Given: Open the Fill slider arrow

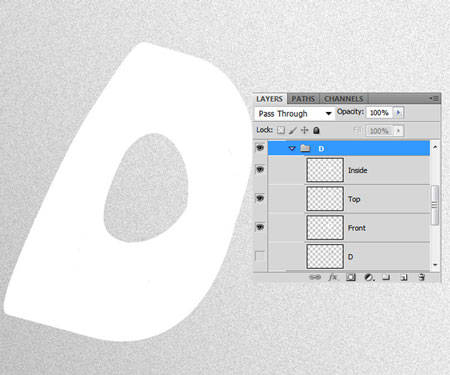Looking at the screenshot, I should coord(398,131).
